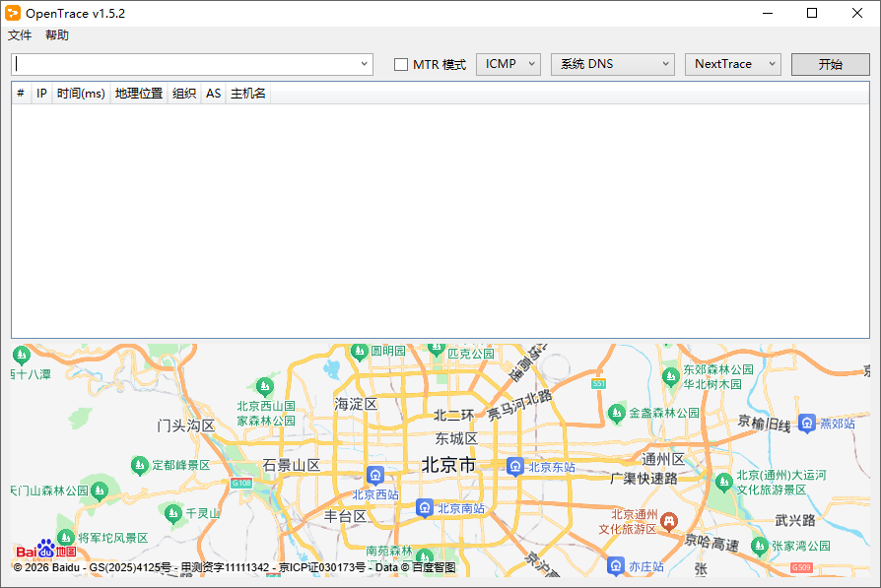The image size is (881, 588).
Task: Click the 南苑森林 park marker icon
Action: (x=424, y=555)
